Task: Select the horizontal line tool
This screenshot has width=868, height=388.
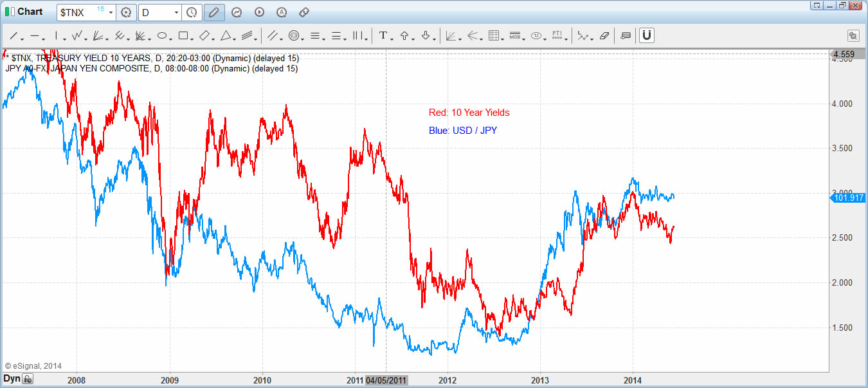Action: (34, 36)
